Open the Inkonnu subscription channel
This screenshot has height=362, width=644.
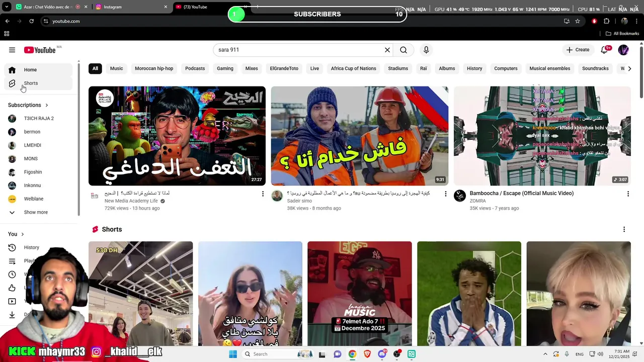click(38, 186)
